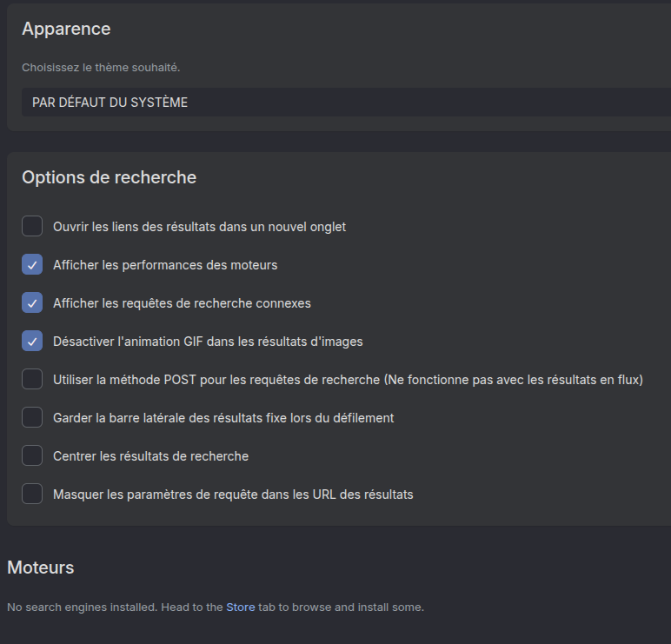Click the label text Ouvrir les liens des résultats
671x644 pixels.
pos(199,227)
